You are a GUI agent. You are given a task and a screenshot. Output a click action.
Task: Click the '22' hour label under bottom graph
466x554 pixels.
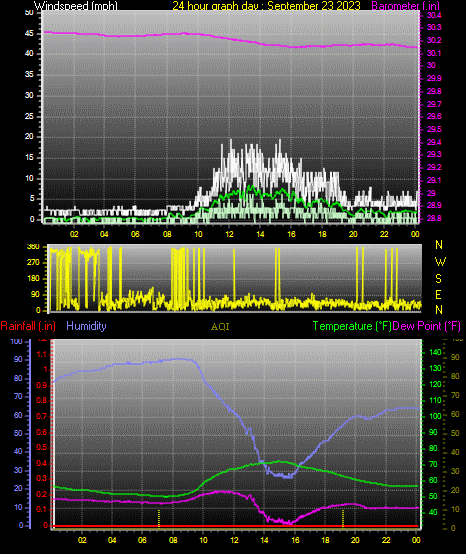pos(386,540)
